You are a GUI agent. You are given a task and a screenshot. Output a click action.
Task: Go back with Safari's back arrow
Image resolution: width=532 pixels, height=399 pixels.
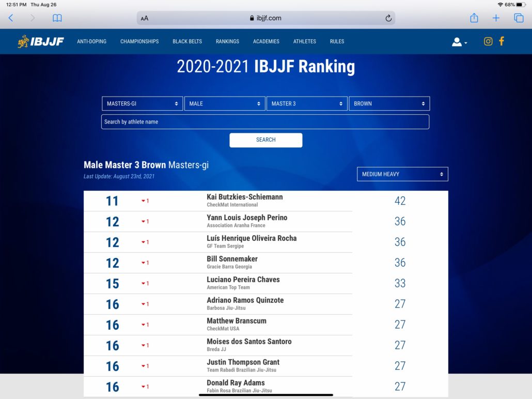[11, 18]
